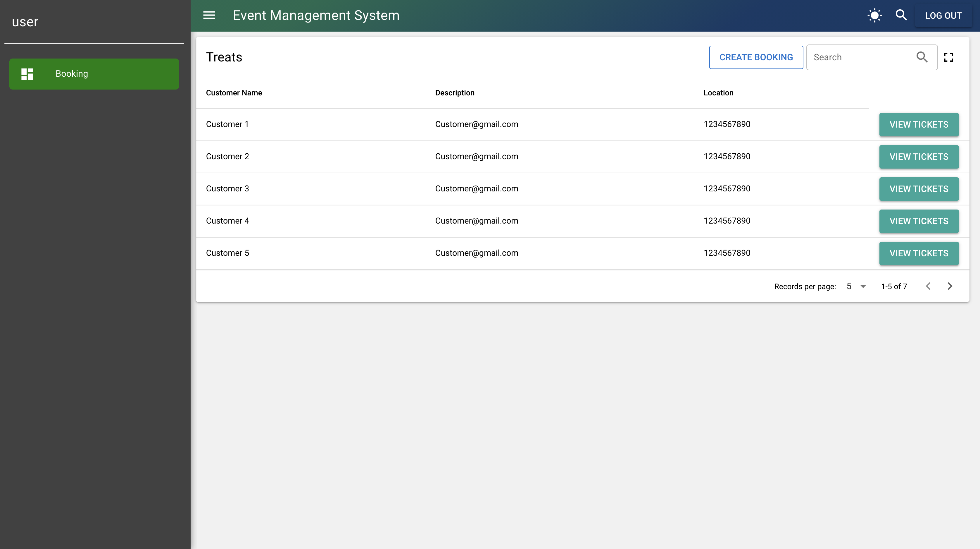980x549 pixels.
Task: Click the previous page left chevron
Action: coord(928,286)
